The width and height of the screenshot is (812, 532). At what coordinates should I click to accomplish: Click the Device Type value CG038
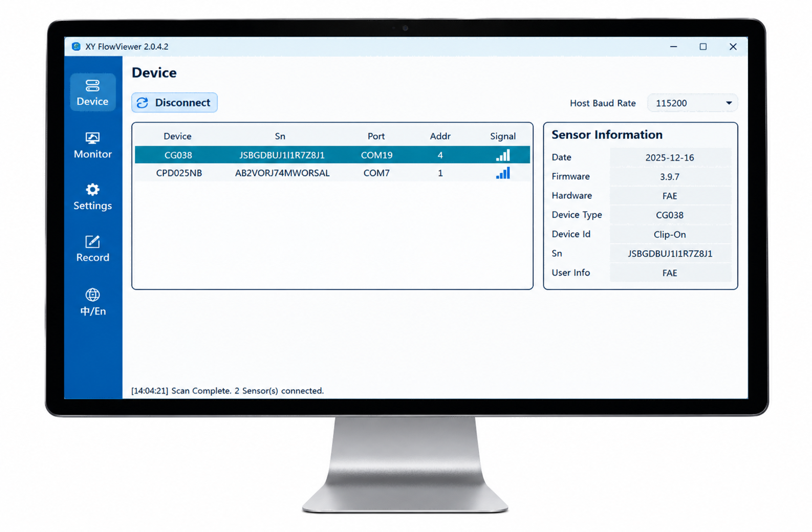(x=670, y=215)
